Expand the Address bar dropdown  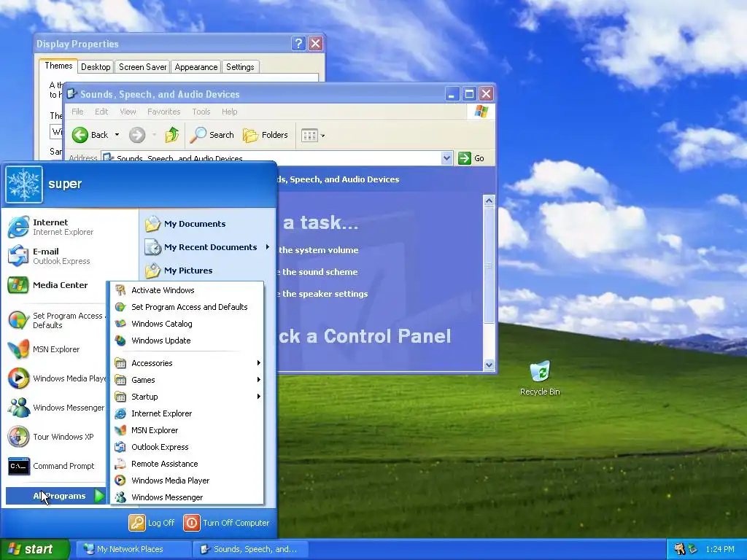click(446, 158)
